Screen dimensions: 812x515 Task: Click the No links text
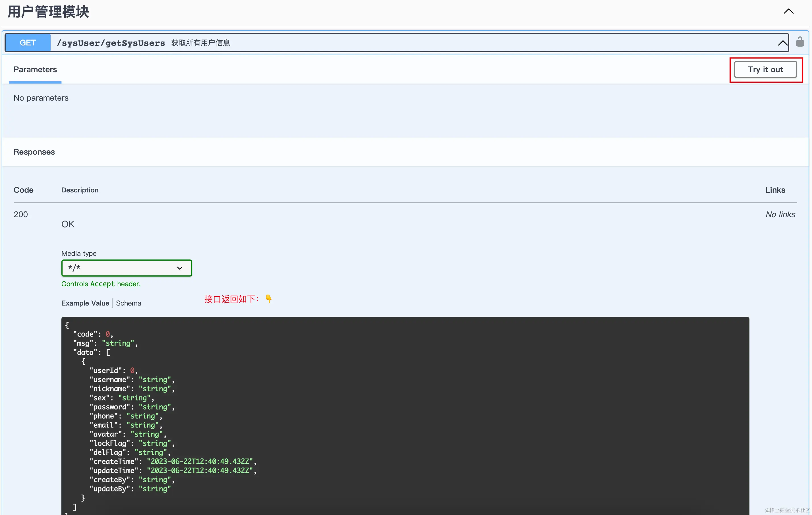780,214
